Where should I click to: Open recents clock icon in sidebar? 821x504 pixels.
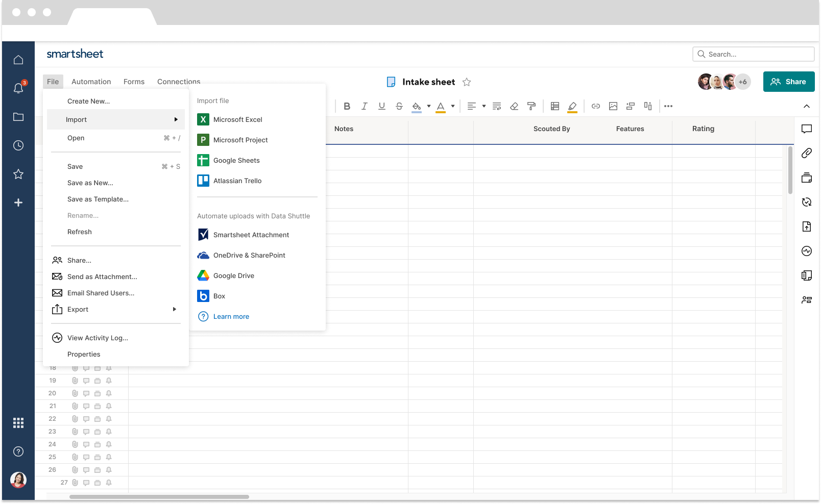pos(18,145)
